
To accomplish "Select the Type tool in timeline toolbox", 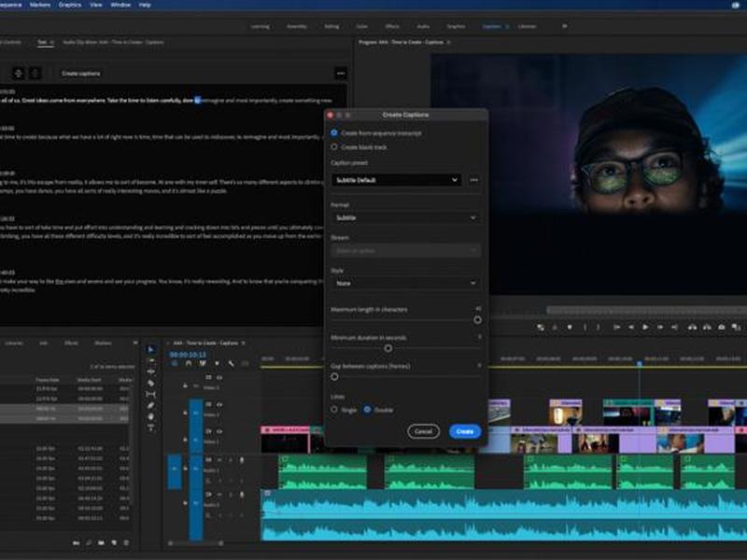I will 151,427.
